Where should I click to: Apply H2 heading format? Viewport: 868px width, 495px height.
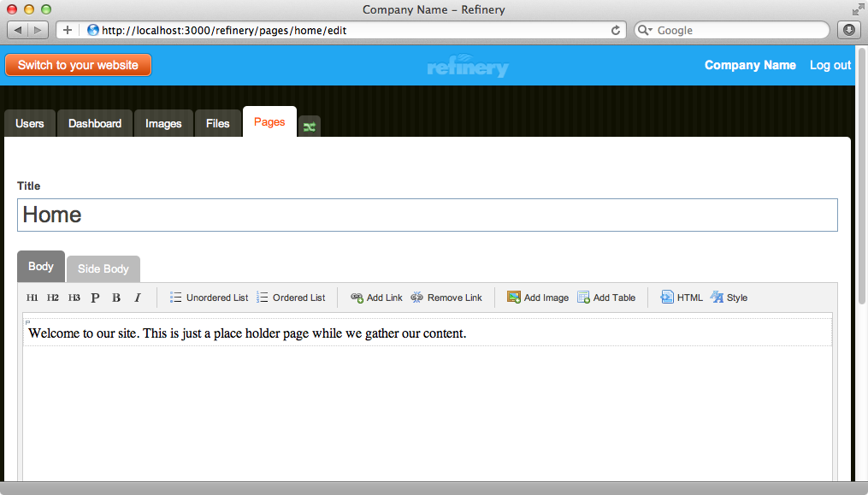pyautogui.click(x=52, y=298)
